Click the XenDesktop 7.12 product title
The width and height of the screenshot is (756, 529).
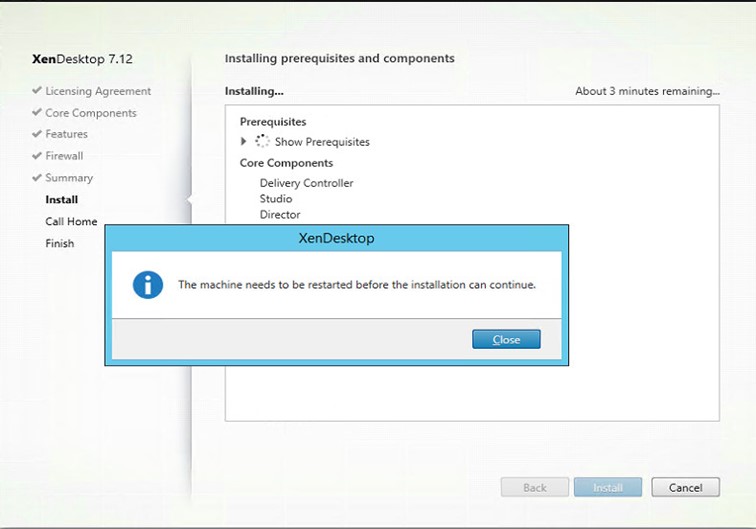click(82, 59)
